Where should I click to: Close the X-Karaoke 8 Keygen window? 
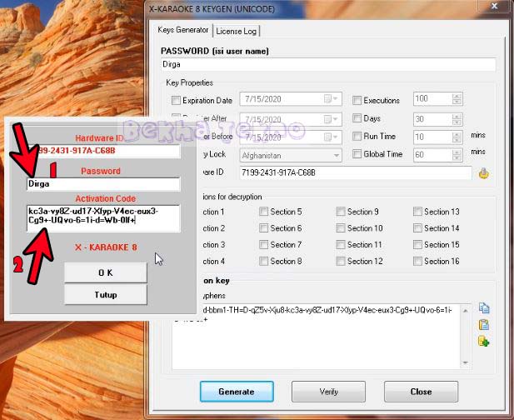click(494, 6)
